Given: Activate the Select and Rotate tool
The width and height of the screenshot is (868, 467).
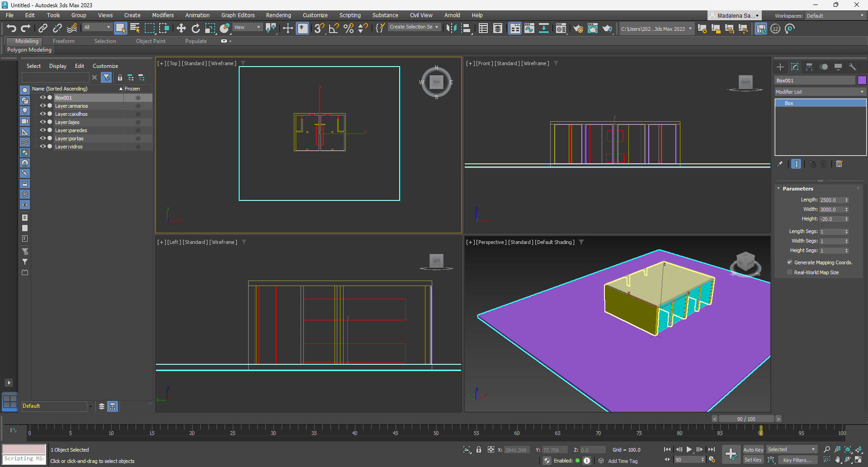Looking at the screenshot, I should click(x=195, y=29).
